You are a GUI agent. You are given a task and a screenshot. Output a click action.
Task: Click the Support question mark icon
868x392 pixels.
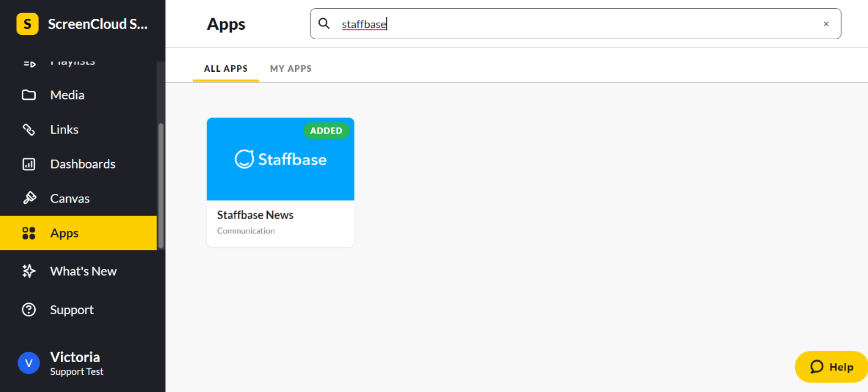29,310
